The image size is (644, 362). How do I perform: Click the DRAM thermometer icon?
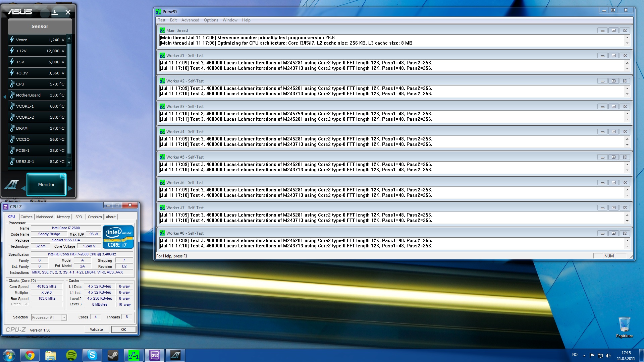point(12,128)
